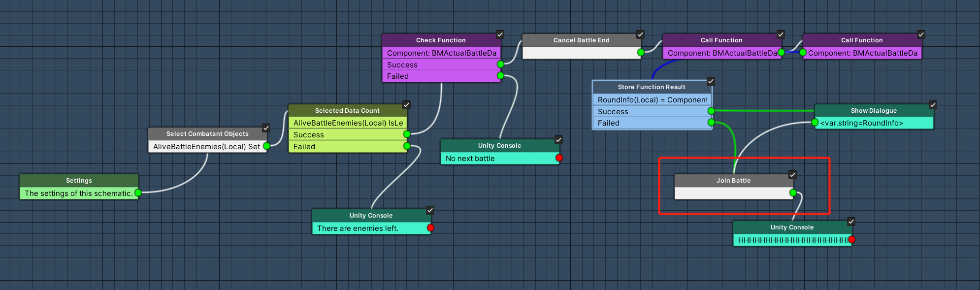Click the Join Battle output port
980x290 pixels.
[793, 193]
